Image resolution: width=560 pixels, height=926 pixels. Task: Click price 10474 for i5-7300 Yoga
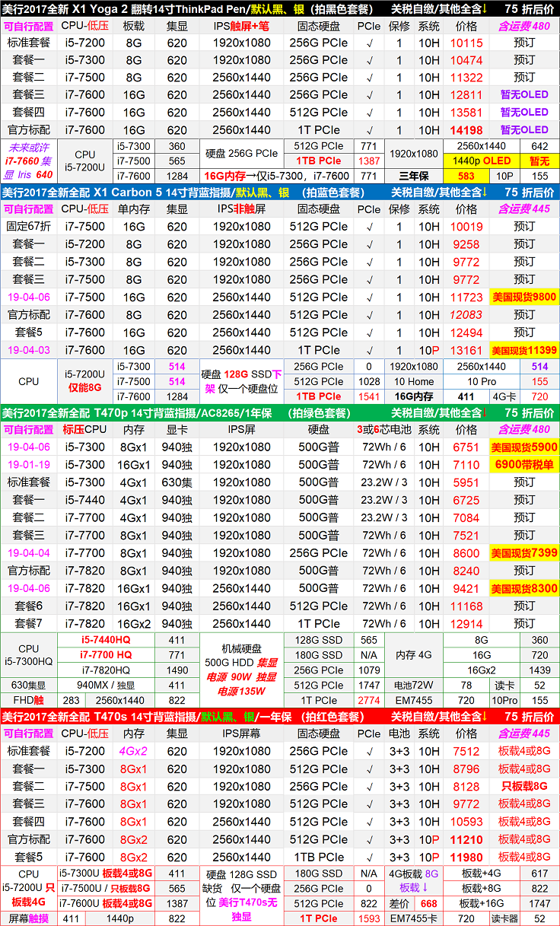coord(466,60)
